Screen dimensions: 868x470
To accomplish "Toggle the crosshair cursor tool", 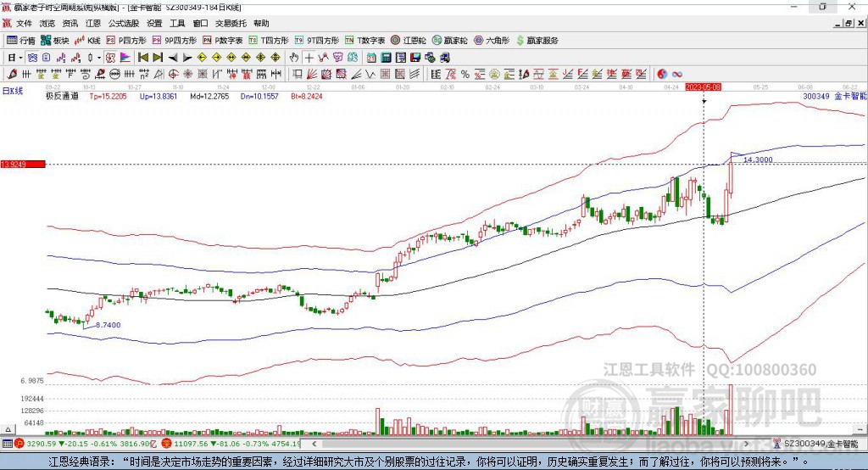I will pos(309,57).
